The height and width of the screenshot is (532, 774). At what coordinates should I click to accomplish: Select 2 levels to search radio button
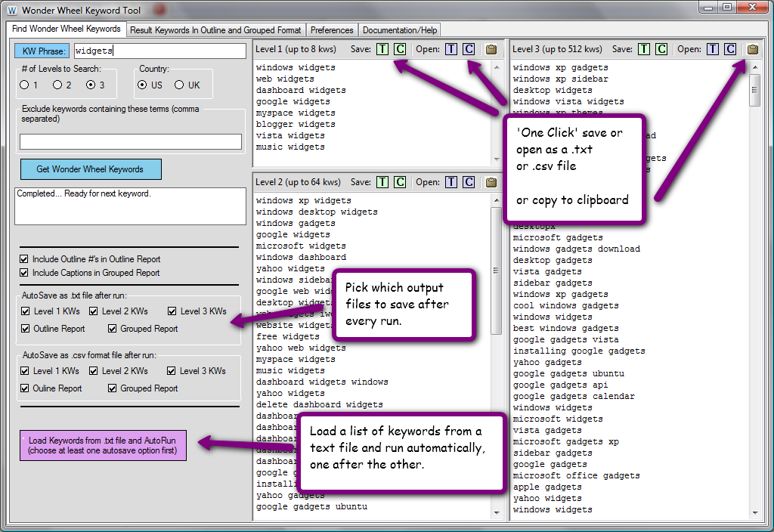pos(58,85)
